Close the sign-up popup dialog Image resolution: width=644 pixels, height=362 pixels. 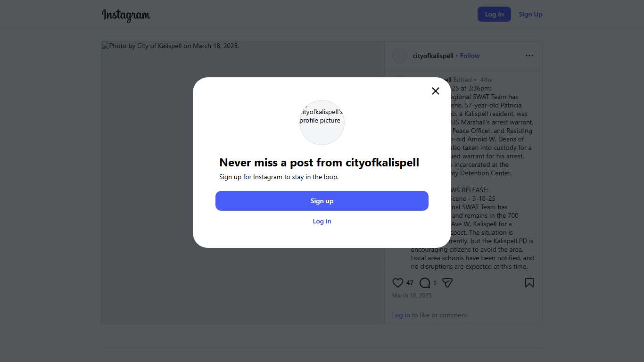point(436,91)
